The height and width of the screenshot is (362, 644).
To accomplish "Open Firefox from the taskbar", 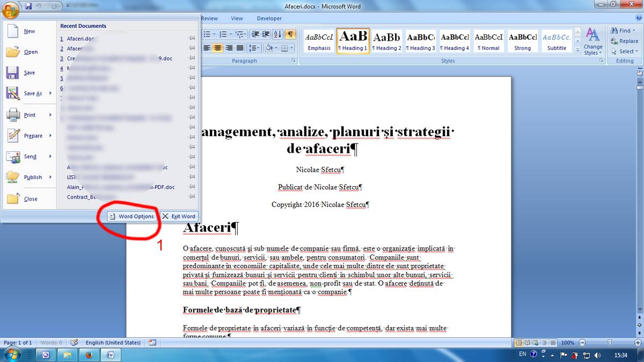I will 89,354.
